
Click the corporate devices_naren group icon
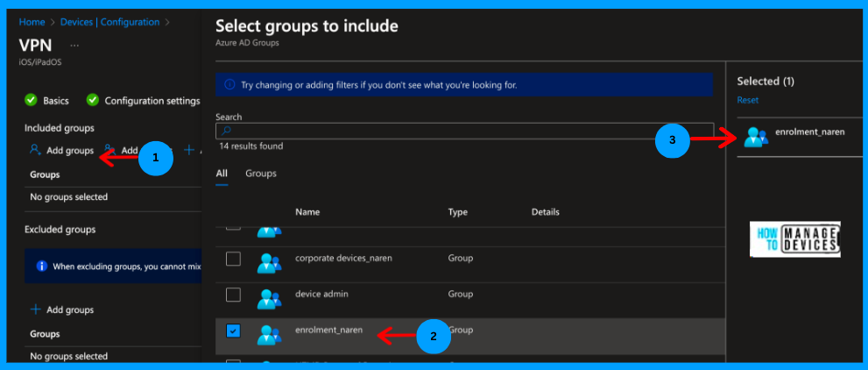click(x=269, y=262)
